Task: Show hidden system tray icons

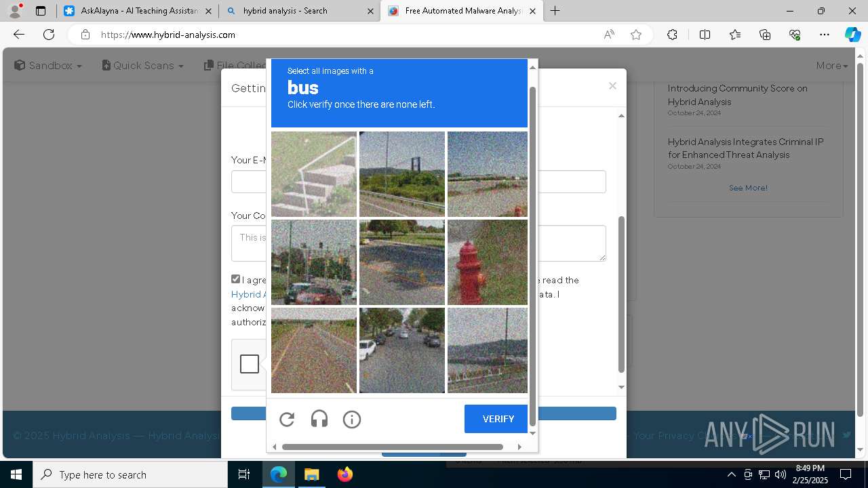Action: click(732, 474)
